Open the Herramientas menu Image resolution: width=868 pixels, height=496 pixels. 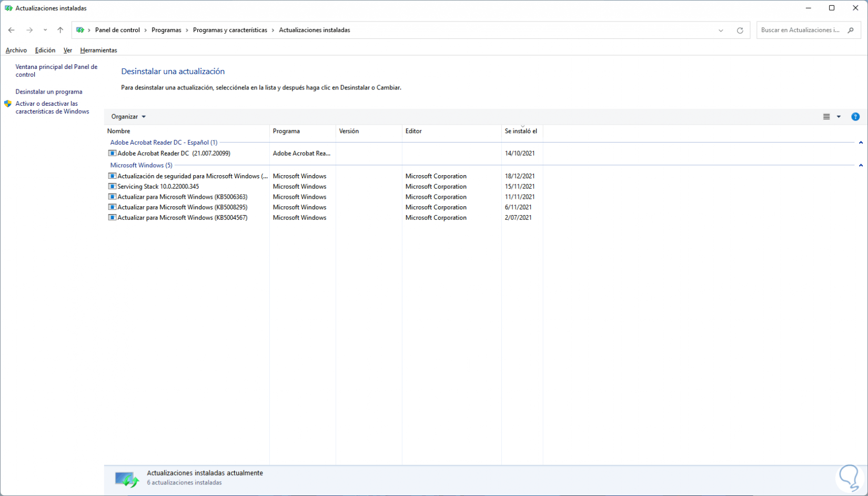[x=98, y=50]
